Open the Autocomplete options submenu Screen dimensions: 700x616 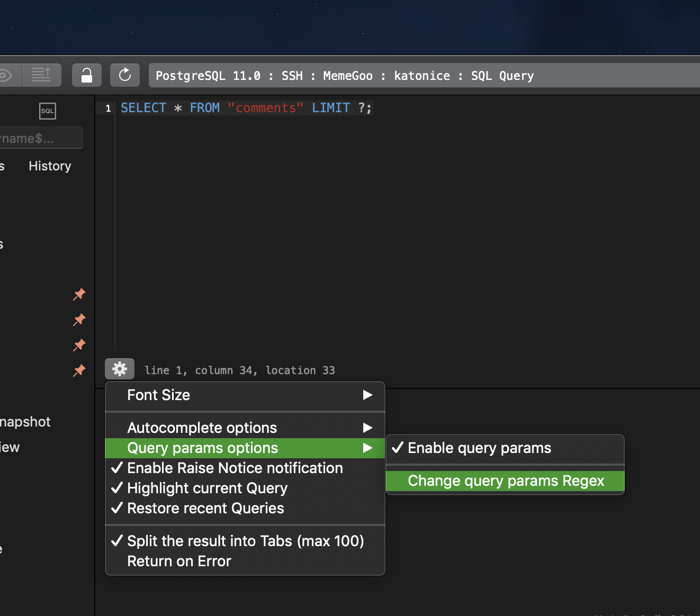point(245,427)
